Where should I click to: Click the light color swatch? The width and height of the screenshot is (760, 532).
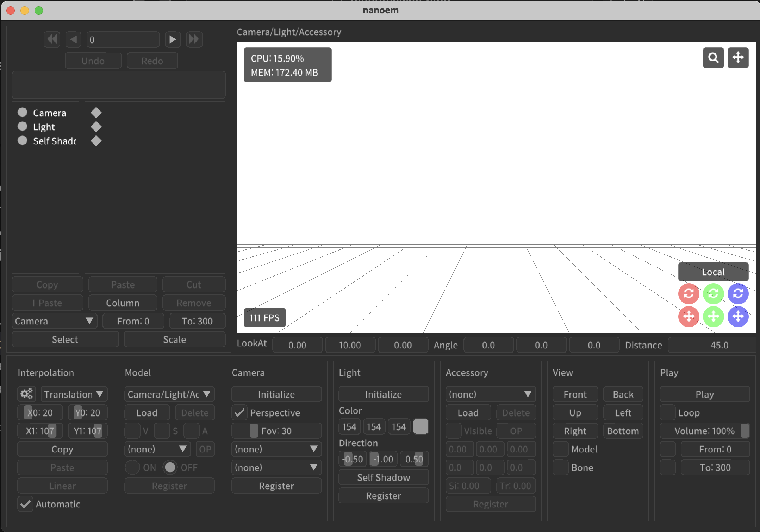[x=421, y=427]
